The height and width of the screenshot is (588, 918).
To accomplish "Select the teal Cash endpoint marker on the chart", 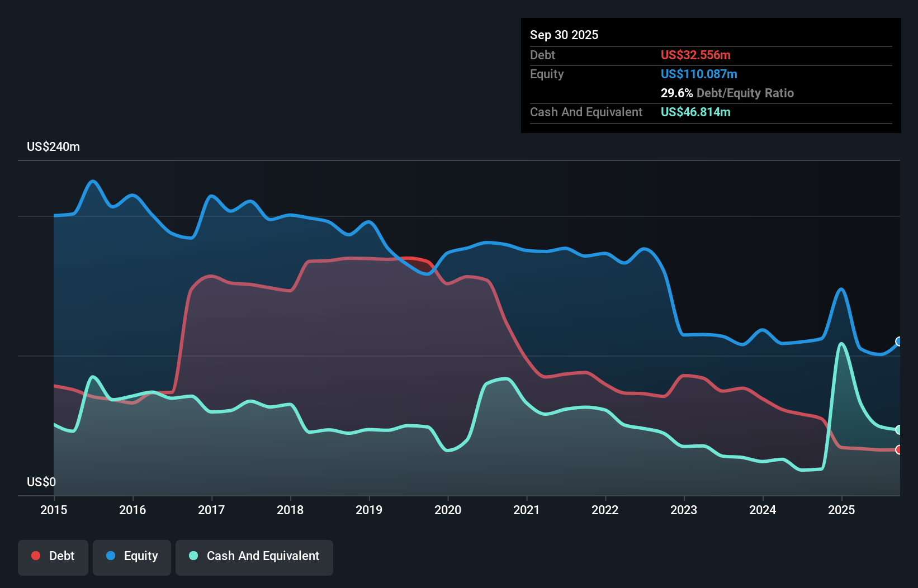I will coord(899,430).
